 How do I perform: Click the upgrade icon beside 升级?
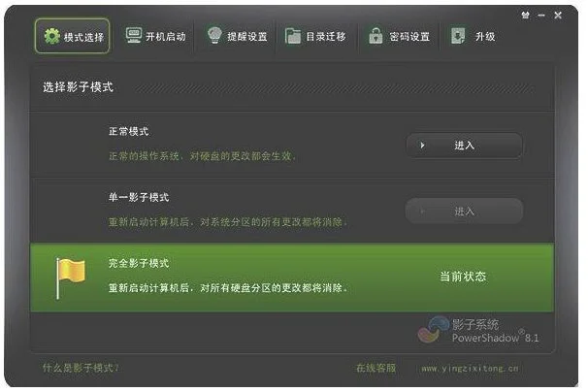pyautogui.click(x=458, y=36)
